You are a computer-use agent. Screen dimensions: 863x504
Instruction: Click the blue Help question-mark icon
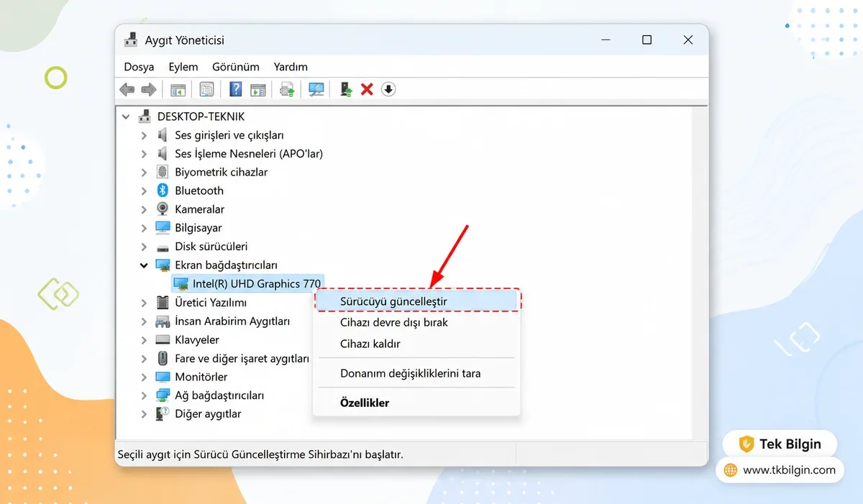pyautogui.click(x=236, y=89)
